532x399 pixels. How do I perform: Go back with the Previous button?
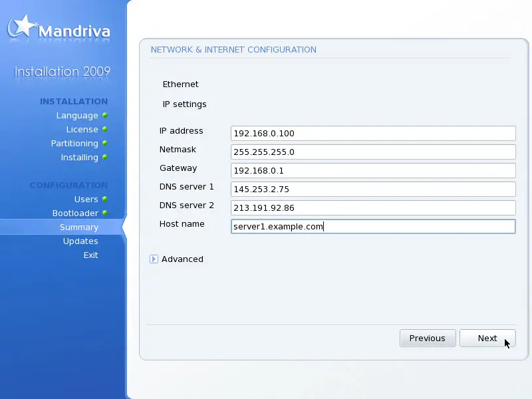(428, 338)
